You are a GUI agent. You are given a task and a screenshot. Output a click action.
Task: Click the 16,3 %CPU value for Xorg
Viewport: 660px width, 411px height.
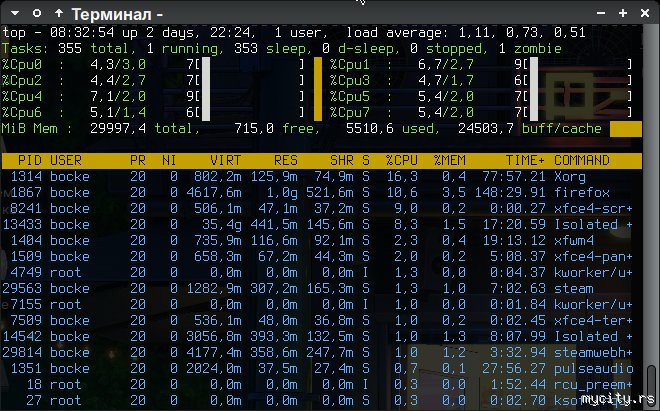click(x=402, y=177)
